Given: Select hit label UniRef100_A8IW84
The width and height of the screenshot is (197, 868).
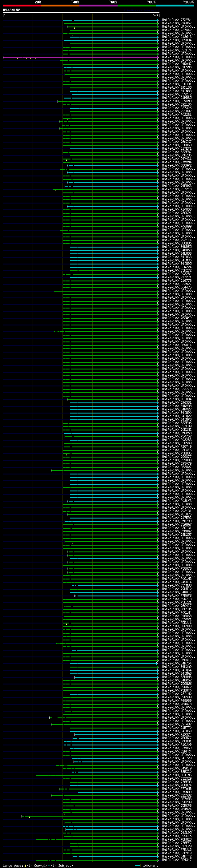Looking at the screenshot, I should point(177,399).
